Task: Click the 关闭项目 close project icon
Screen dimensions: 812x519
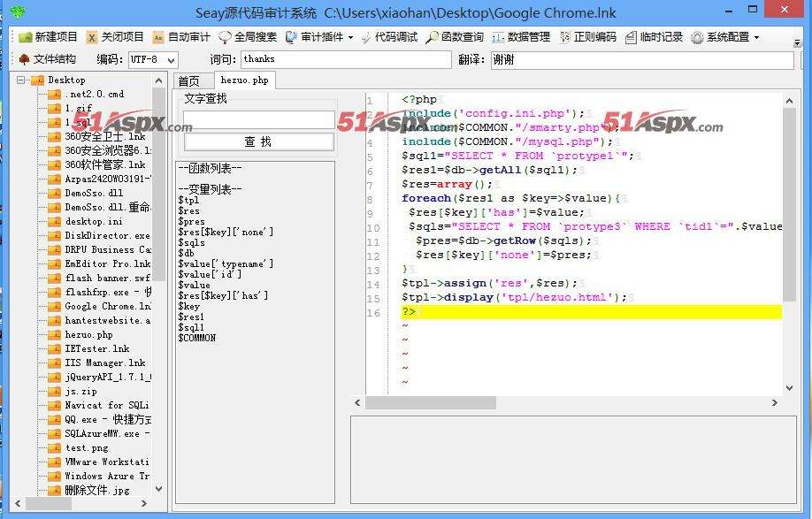Action: (92, 37)
